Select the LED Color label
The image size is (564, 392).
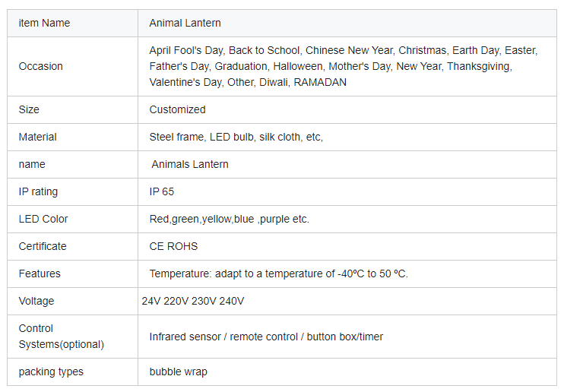(x=43, y=219)
